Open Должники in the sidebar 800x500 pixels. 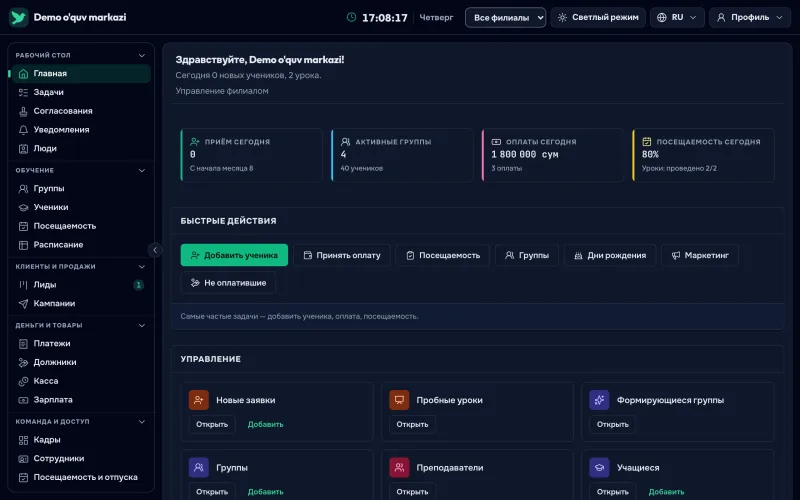pyautogui.click(x=81, y=362)
